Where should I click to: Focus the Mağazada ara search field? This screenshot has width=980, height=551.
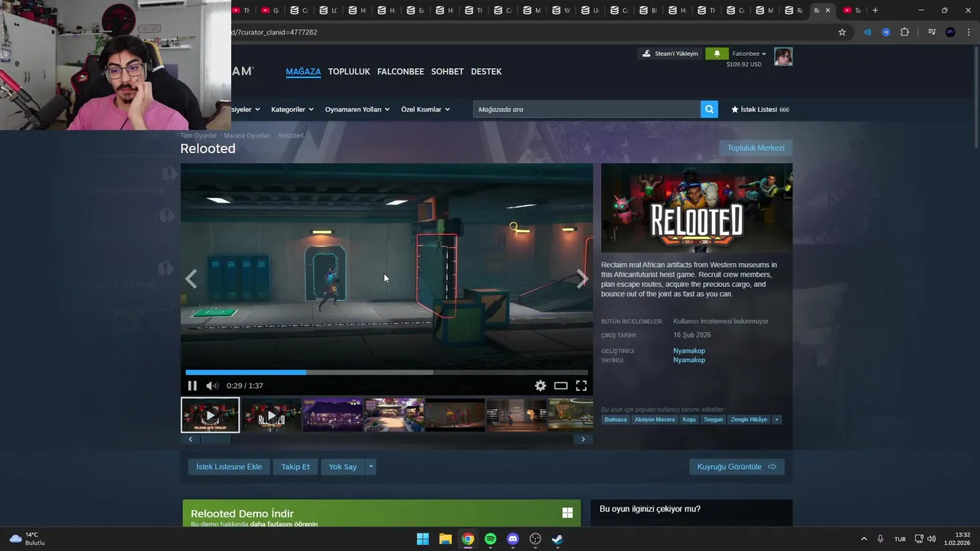click(586, 109)
